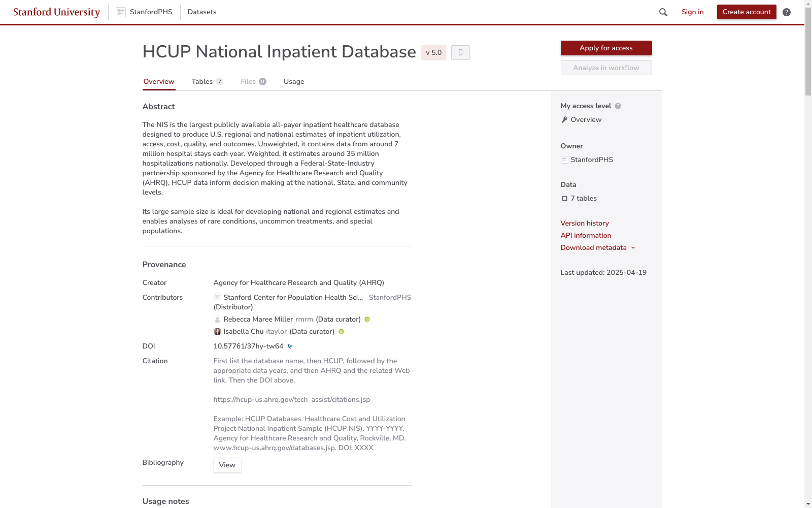Open the search magnifier icon
This screenshot has height=508, width=812.
coord(663,12)
